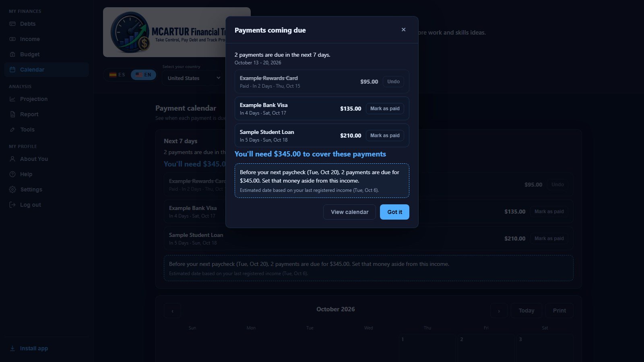This screenshot has height=362, width=644.
Task: Undo Example Rewards Card on background page
Action: [x=557, y=185]
